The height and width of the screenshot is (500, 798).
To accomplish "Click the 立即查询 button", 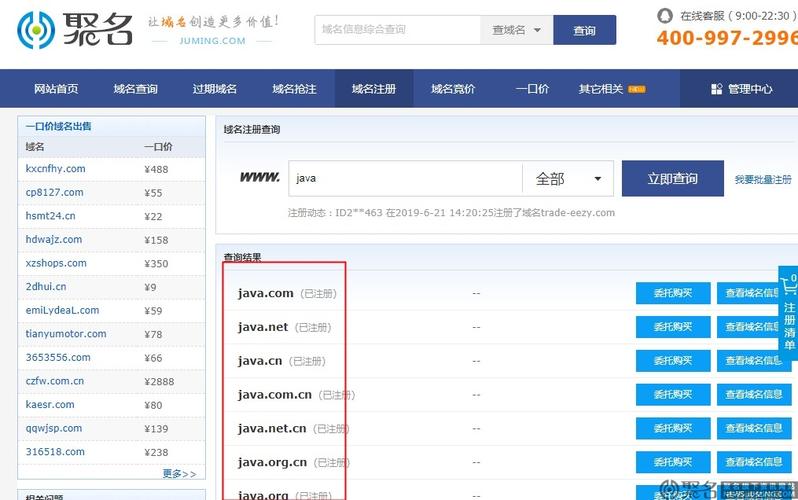I will pos(672,179).
